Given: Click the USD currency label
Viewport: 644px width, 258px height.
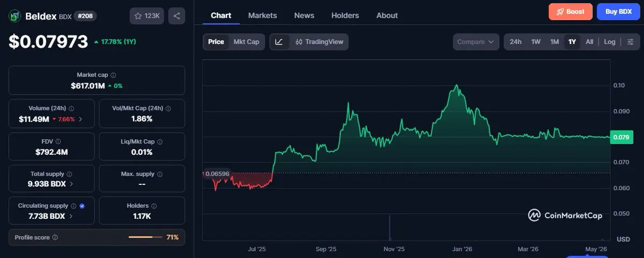Looking at the screenshot, I should coord(623,239).
